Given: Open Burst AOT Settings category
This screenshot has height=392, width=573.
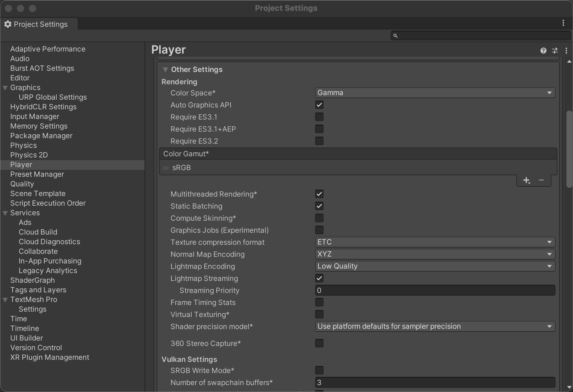Looking at the screenshot, I should click(42, 68).
